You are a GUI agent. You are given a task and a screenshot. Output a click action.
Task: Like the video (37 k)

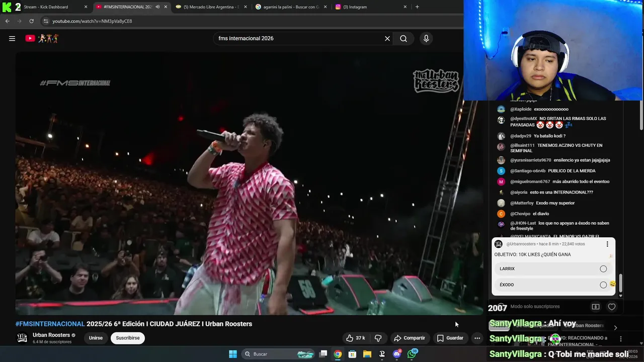355,338
